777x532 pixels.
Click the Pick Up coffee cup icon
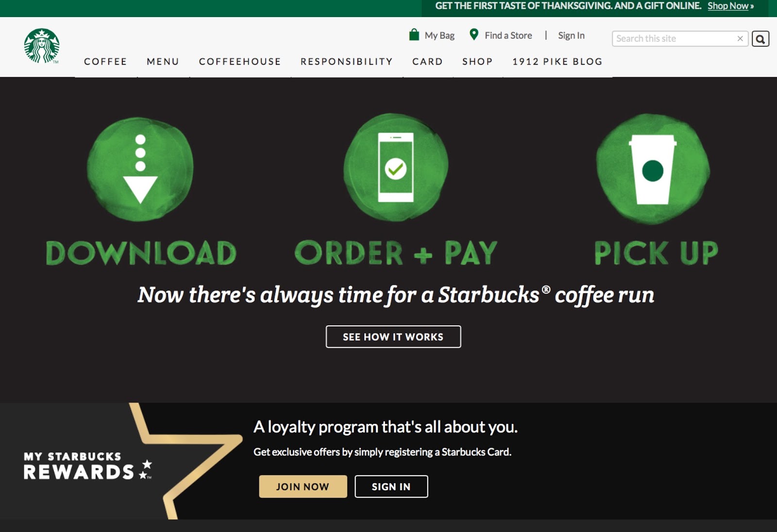(x=653, y=168)
